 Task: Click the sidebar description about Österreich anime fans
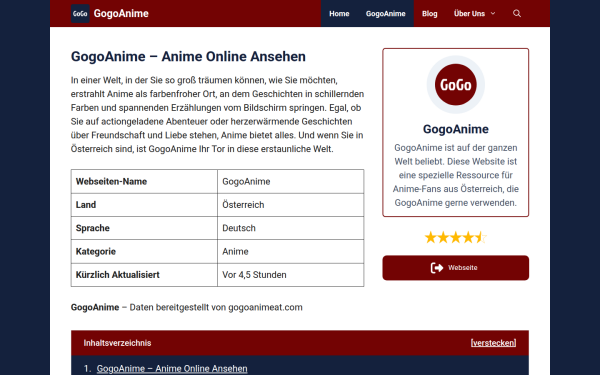[455, 175]
